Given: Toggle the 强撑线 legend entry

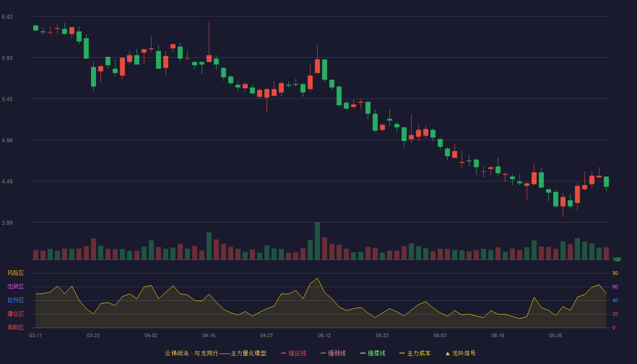Looking at the screenshot, I should (373, 353).
